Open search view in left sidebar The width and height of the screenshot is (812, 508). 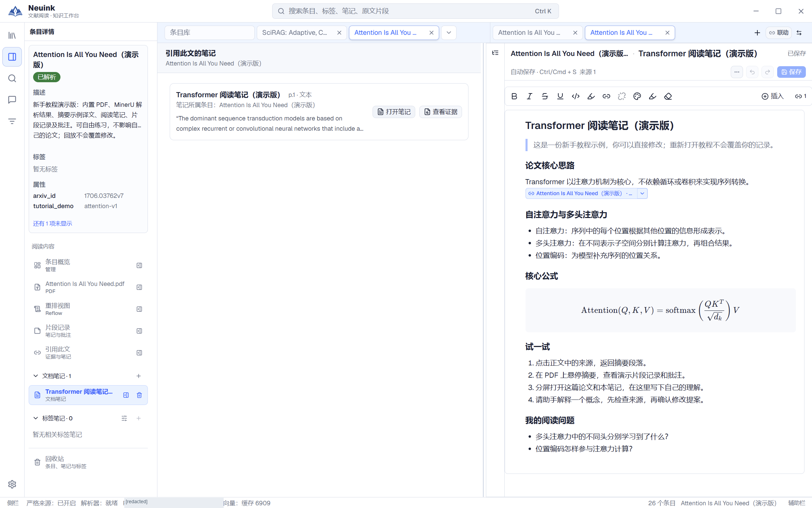click(x=12, y=78)
